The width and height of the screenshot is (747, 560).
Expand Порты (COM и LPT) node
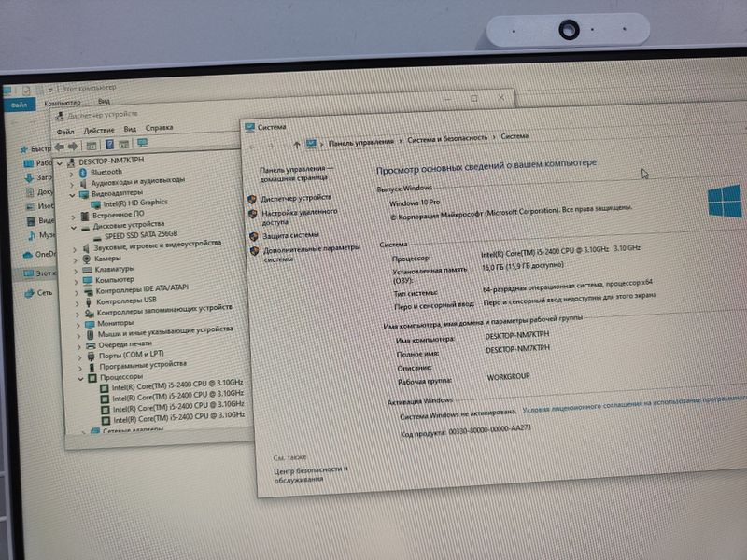point(79,357)
